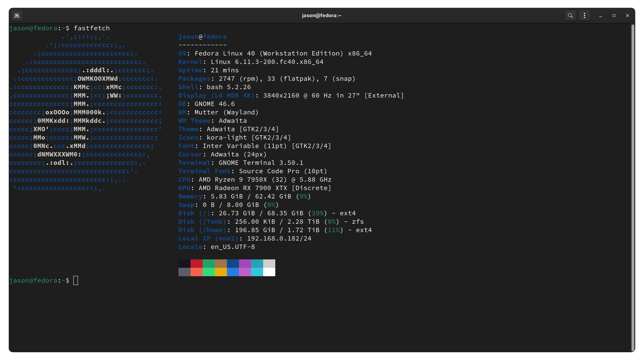Click the jason@fedora window title
This screenshot has height=362, width=644.
321,15
